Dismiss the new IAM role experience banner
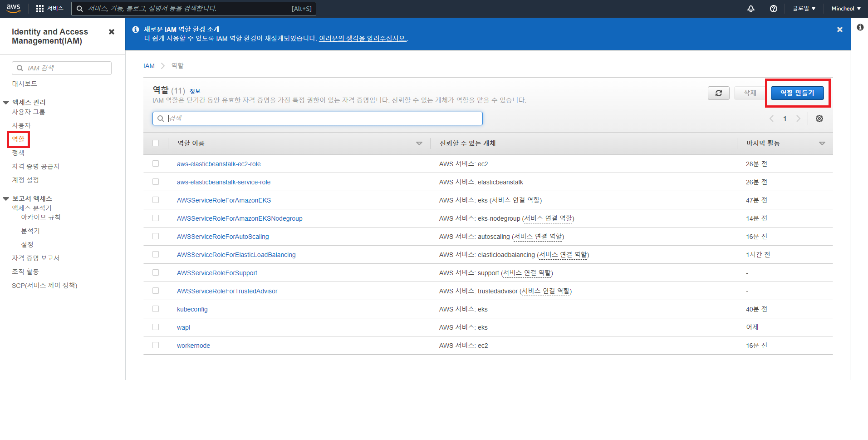868x440 pixels. [840, 30]
